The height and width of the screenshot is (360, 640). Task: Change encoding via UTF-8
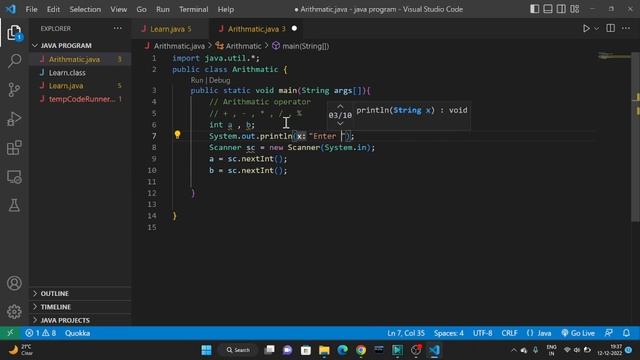point(482,333)
